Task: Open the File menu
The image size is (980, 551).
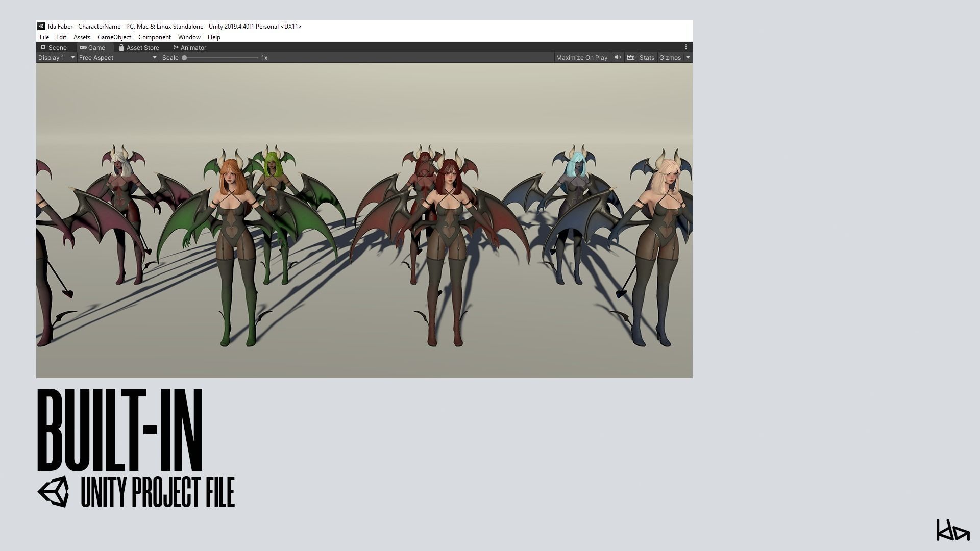Action: [x=44, y=37]
